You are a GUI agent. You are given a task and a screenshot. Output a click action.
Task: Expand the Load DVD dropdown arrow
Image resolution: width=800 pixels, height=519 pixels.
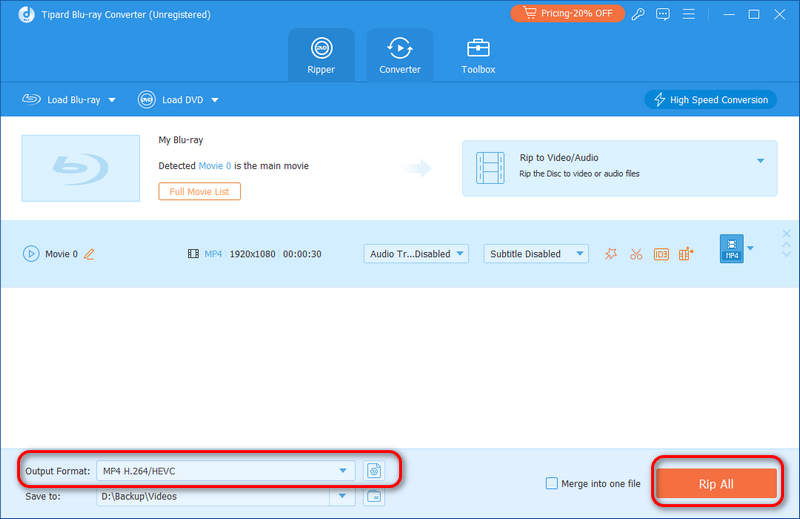point(215,100)
